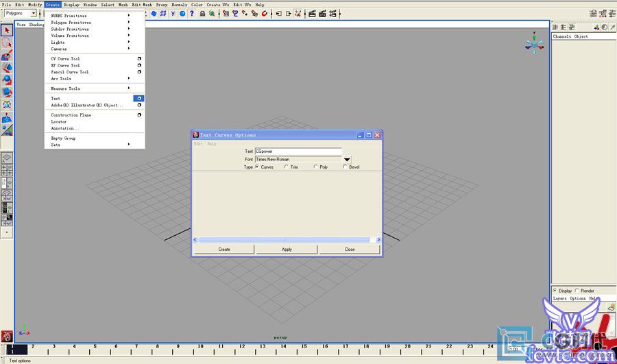Activate the Scale tool (cube icon)
This screenshot has width=617, height=364.
(7, 93)
